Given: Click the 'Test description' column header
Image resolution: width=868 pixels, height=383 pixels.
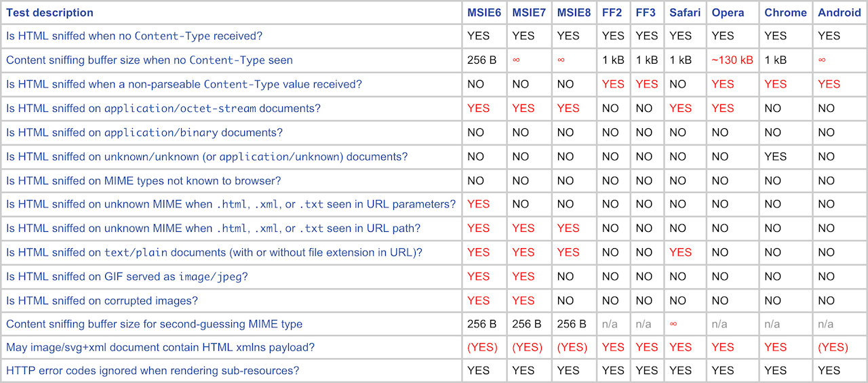Looking at the screenshot, I should click(x=50, y=13).
